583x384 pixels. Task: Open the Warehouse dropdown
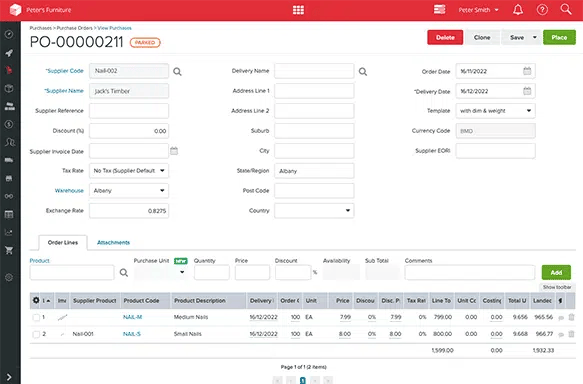click(x=129, y=191)
